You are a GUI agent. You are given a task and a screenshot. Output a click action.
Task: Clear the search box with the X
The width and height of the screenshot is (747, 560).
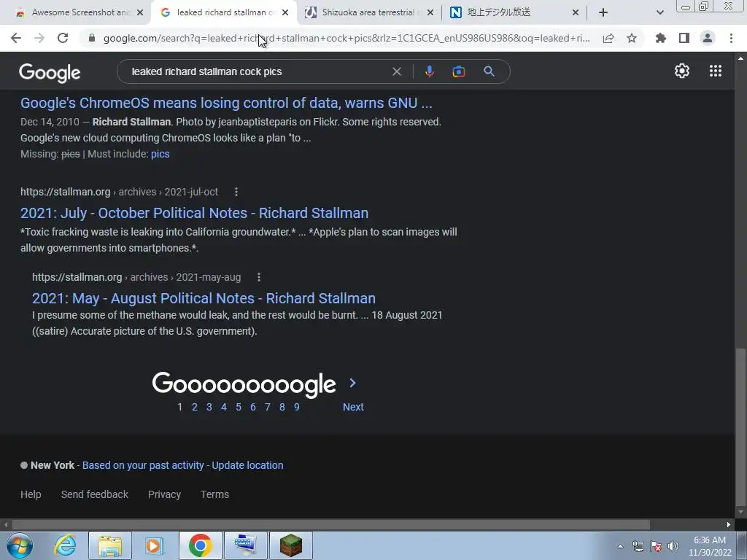[396, 71]
